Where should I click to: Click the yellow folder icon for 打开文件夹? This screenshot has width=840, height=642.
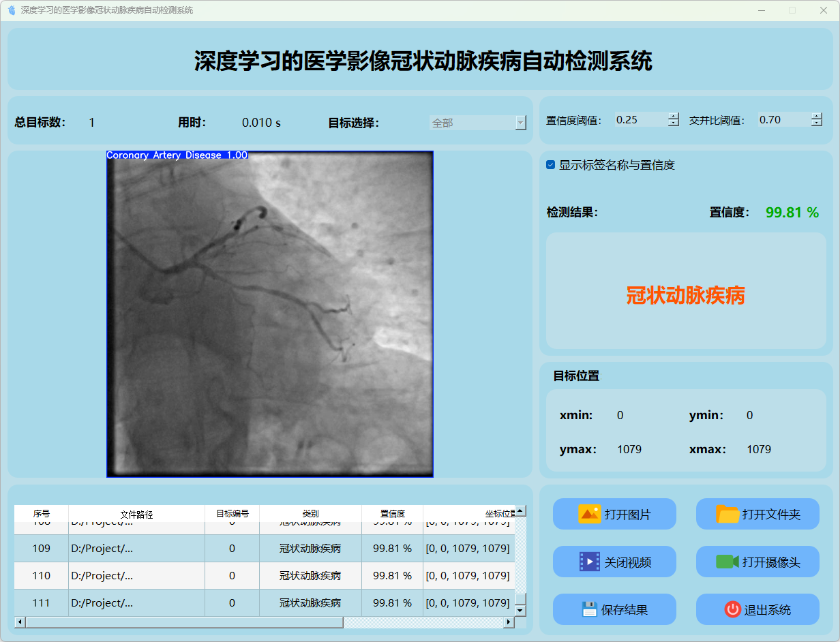727,514
